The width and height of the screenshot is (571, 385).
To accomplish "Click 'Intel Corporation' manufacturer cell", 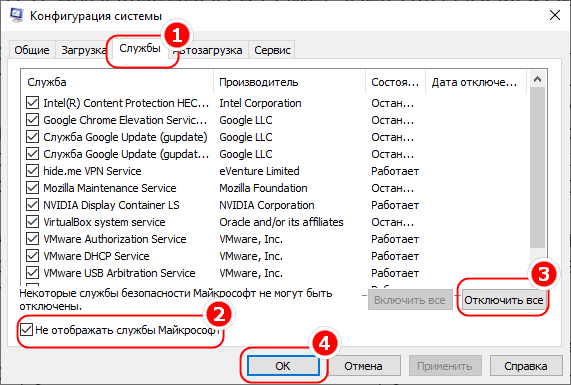I will tap(260, 103).
